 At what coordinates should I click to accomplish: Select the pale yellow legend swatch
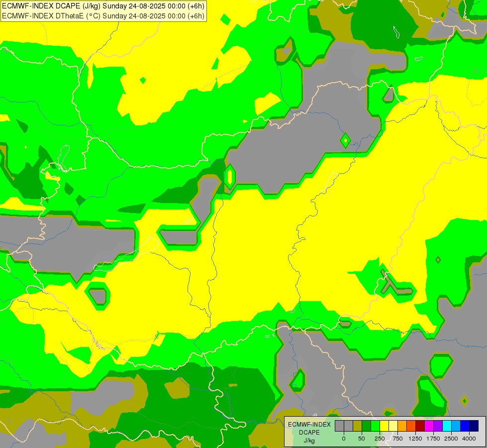[x=393, y=426]
